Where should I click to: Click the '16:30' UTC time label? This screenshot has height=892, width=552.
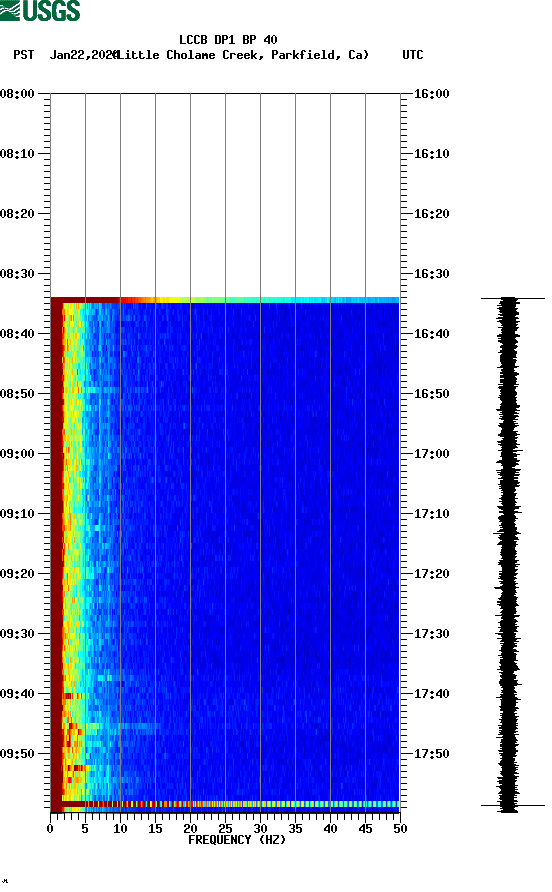pyautogui.click(x=431, y=274)
